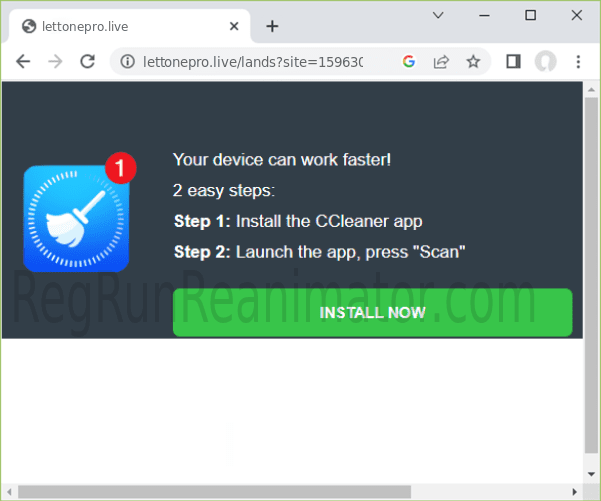601x501 pixels.
Task: Click the Google icon in address bar
Action: click(408, 62)
